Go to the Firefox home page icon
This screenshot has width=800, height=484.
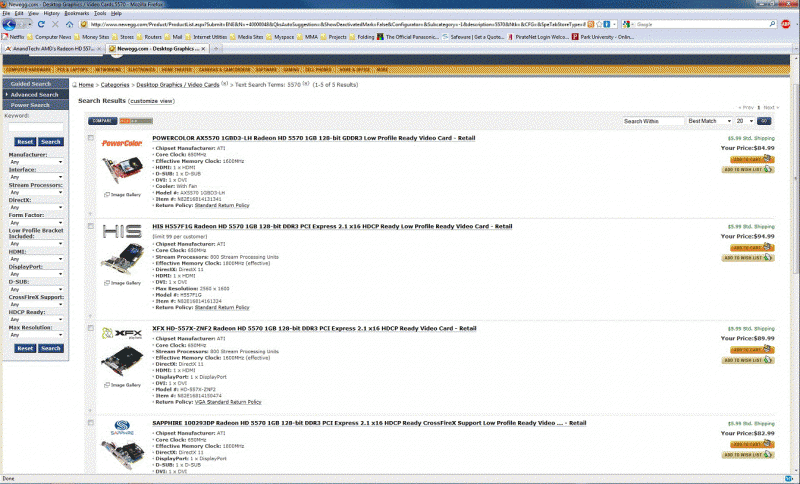coord(69,24)
